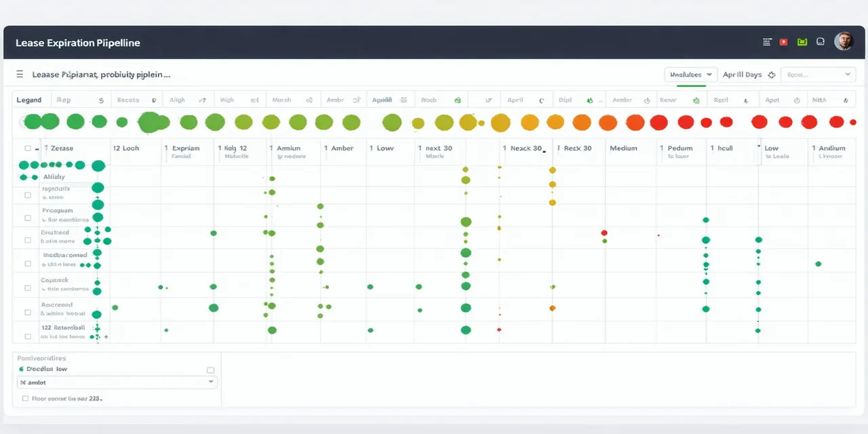Tick the checkbox for the Inatbaromed row

tap(28, 263)
